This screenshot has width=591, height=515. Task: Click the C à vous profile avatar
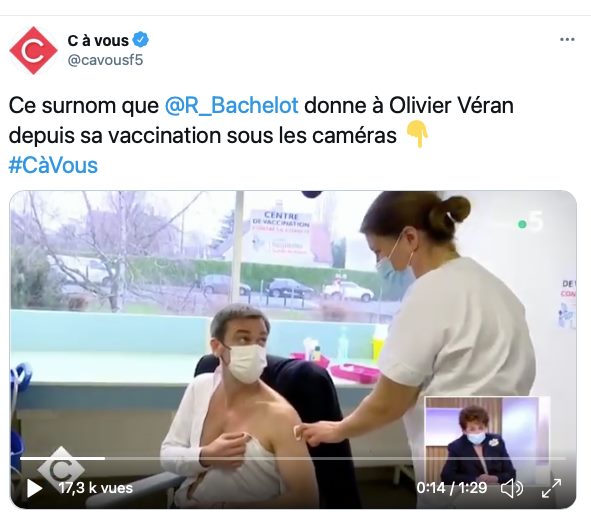tap(33, 50)
